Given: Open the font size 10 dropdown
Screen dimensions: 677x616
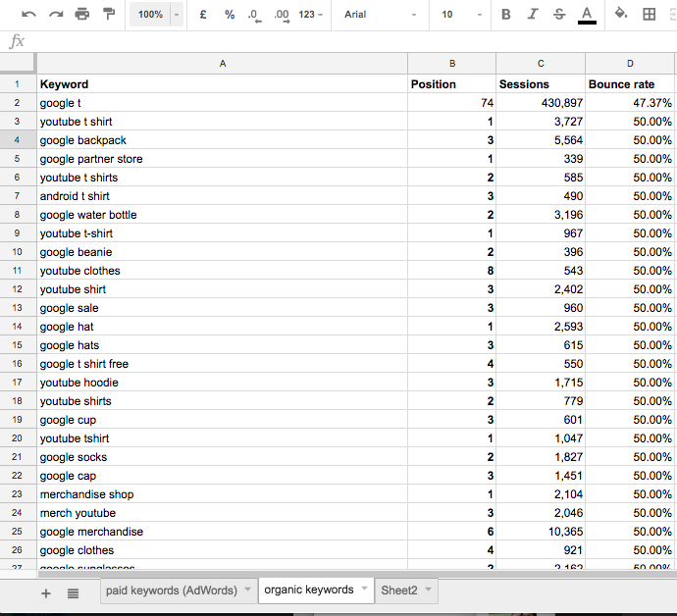Looking at the screenshot, I should (460, 15).
